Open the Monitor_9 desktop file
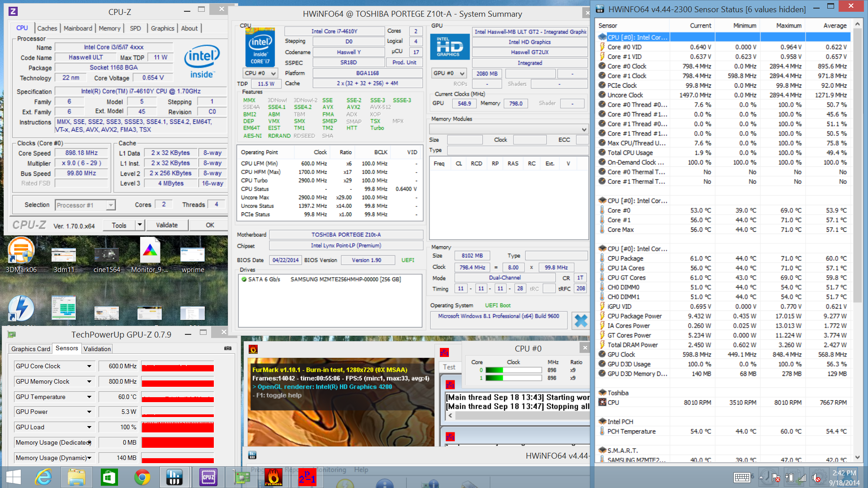 [x=150, y=255]
